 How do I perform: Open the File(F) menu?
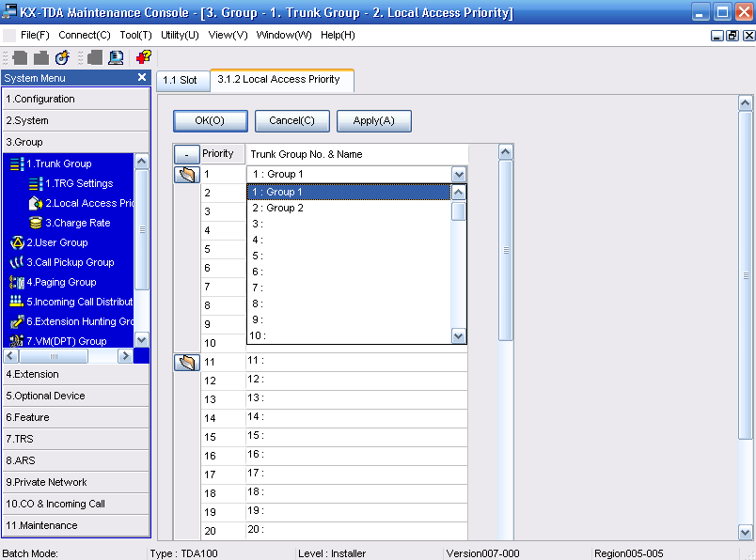35,35
